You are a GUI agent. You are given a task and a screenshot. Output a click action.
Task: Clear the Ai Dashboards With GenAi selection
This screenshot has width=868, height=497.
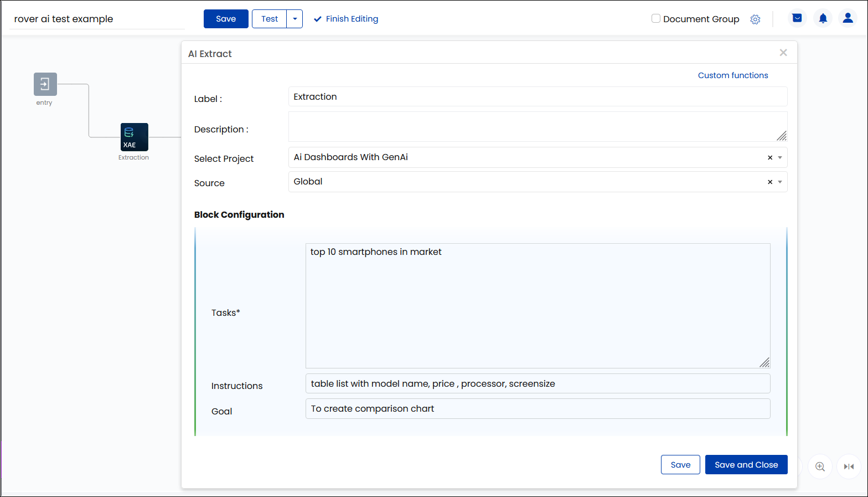coord(770,158)
